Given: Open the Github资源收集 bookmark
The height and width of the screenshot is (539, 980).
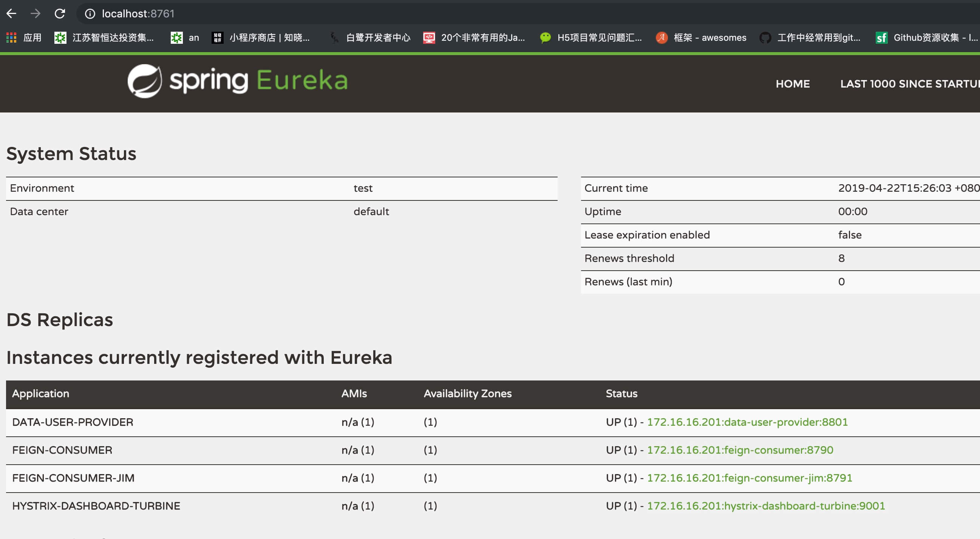Looking at the screenshot, I should pyautogui.click(x=926, y=38).
